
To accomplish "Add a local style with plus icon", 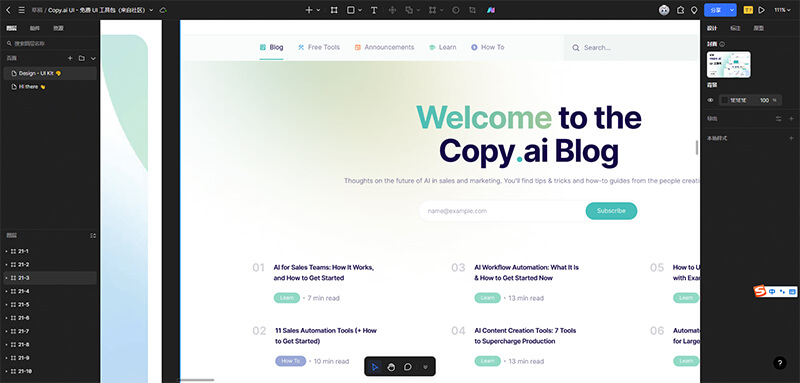I will [791, 138].
